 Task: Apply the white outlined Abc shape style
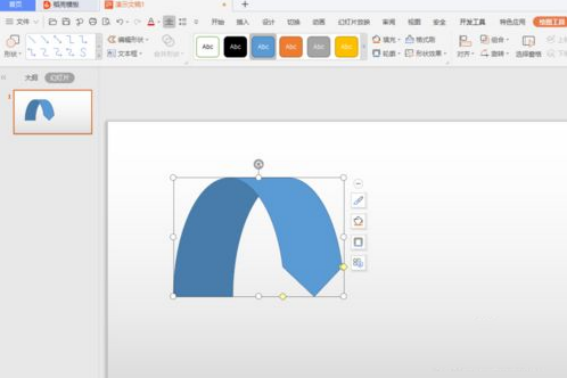point(208,47)
